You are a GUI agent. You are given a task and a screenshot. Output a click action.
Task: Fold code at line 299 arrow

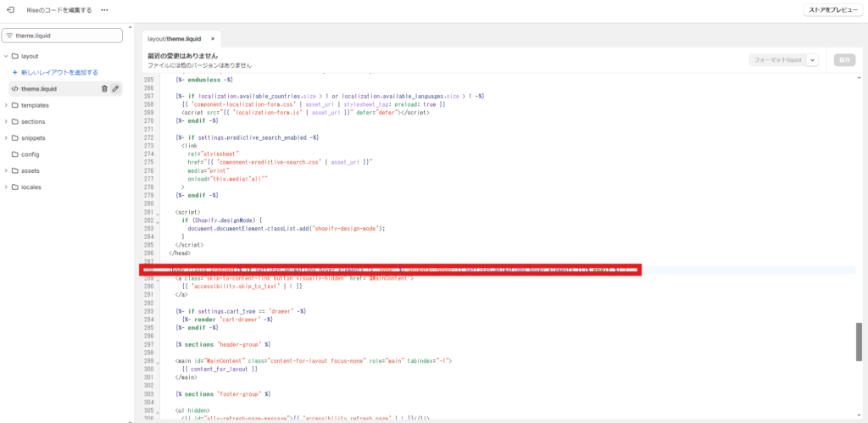[157, 362]
